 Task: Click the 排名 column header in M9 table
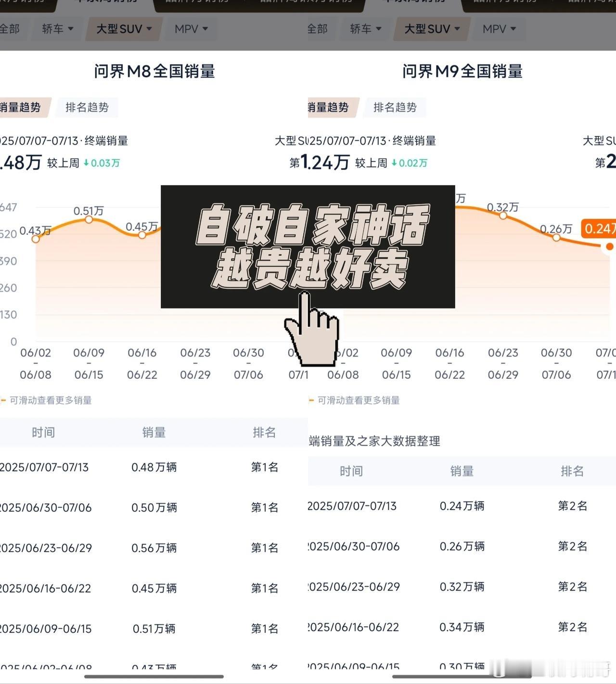point(572,471)
